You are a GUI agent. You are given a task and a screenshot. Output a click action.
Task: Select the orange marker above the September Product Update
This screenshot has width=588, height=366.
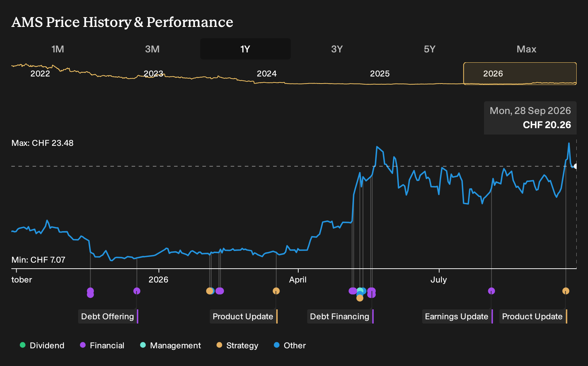click(x=566, y=291)
